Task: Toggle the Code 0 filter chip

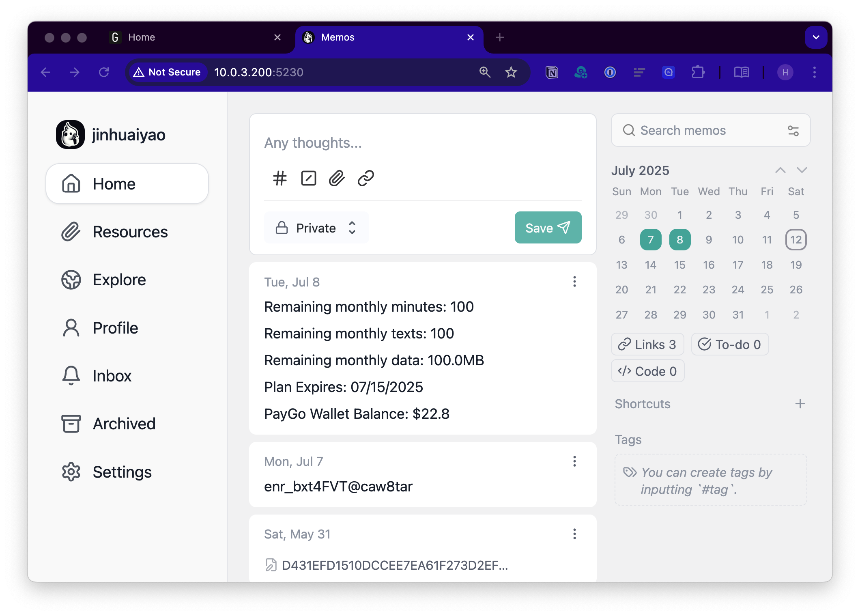Action: click(647, 371)
